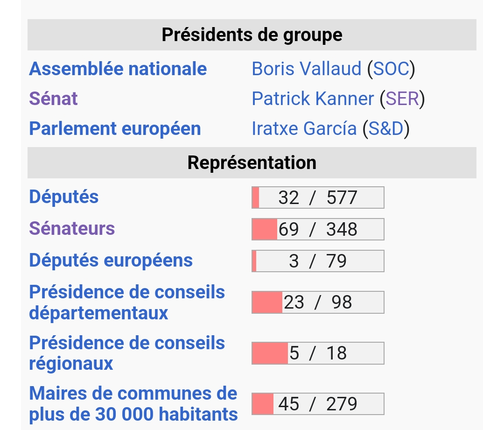The width and height of the screenshot is (504, 430).
Task: Click the SOC group link
Action: click(x=391, y=69)
